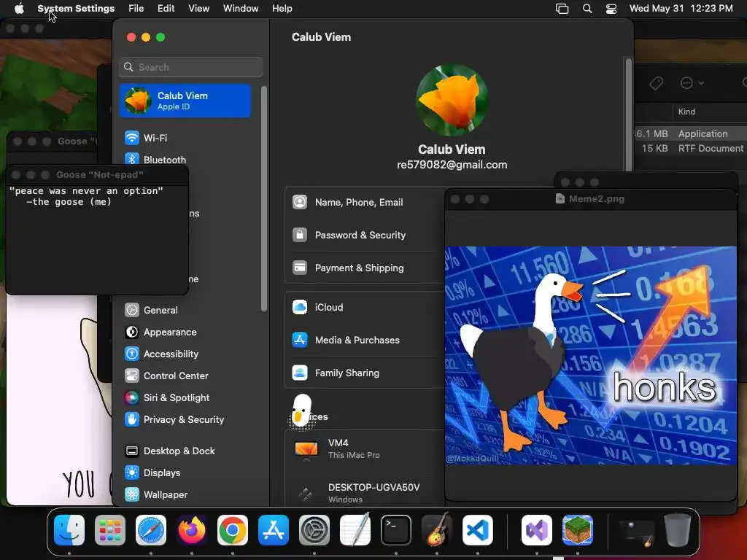The width and height of the screenshot is (747, 560).
Task: Click the tag icon in Finder toolbar
Action: coord(656,83)
